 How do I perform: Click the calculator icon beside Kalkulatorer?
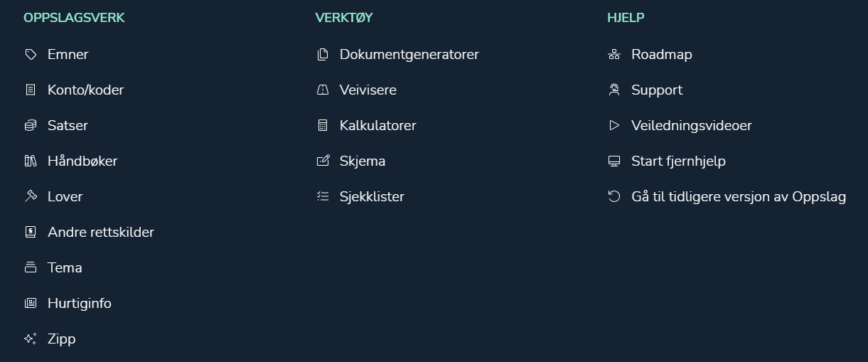tap(323, 125)
